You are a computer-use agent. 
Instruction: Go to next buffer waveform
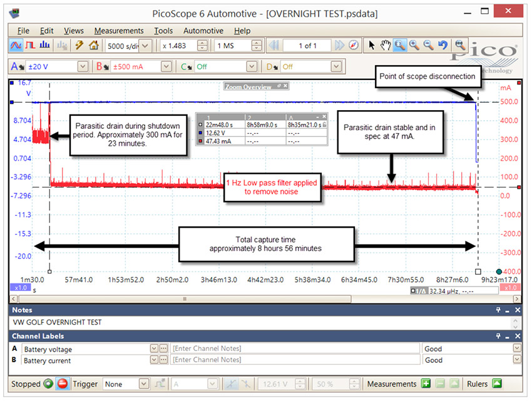click(339, 46)
